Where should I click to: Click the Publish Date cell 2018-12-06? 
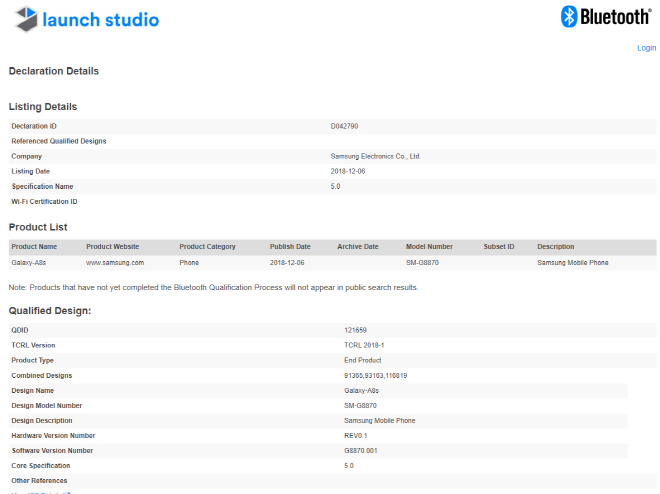click(287, 263)
